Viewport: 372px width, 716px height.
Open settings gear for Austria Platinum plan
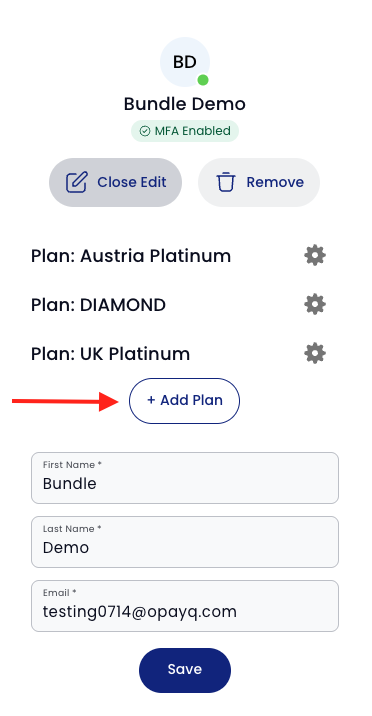coord(315,255)
